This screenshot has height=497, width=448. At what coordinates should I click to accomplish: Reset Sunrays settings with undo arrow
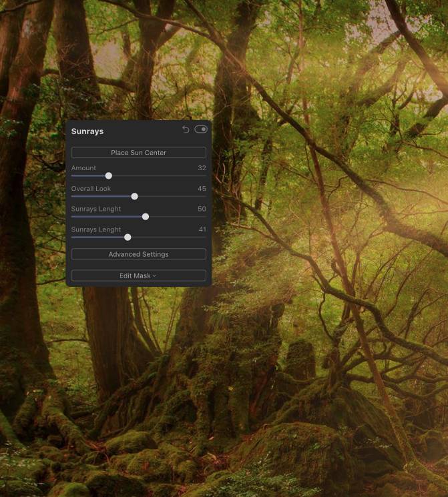186,129
